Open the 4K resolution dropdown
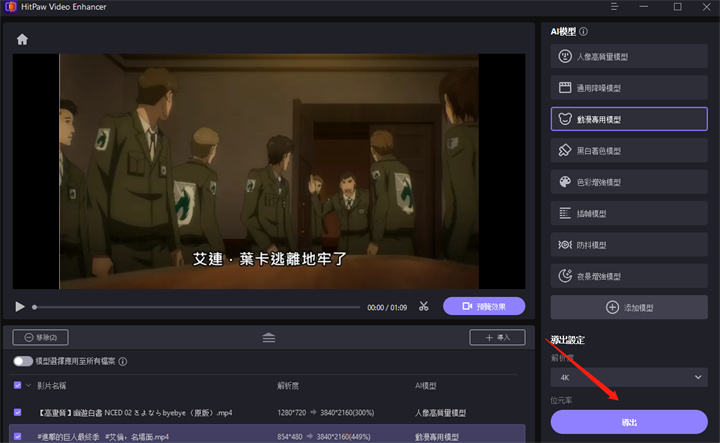Screen dimensions: 720x443 [629, 377]
